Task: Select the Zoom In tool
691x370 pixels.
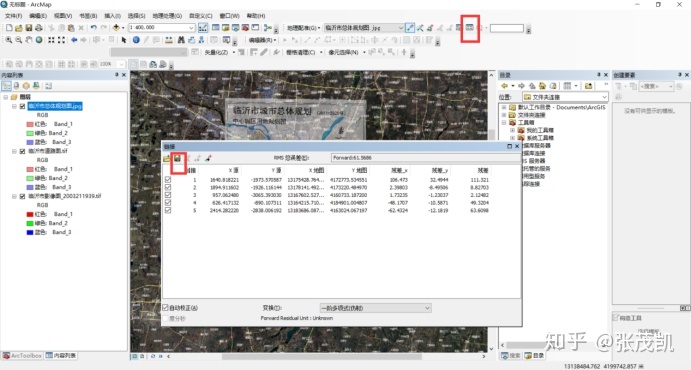Action: (8, 40)
